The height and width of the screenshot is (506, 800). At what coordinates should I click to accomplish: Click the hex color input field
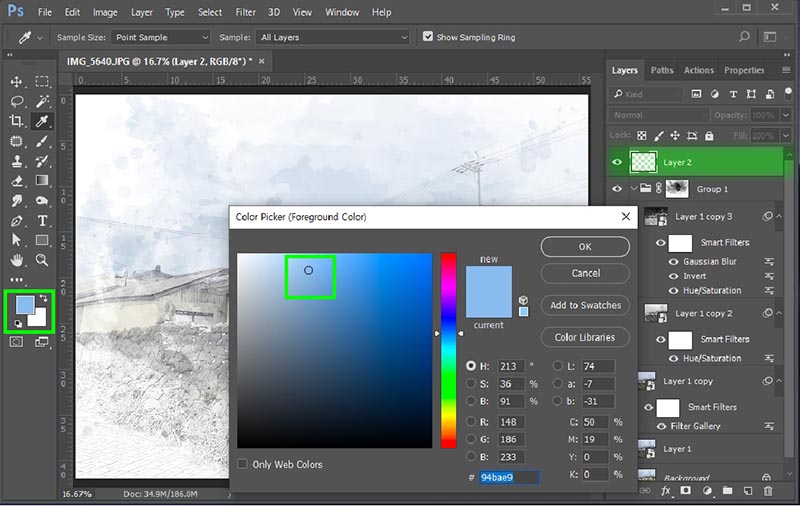pos(509,477)
